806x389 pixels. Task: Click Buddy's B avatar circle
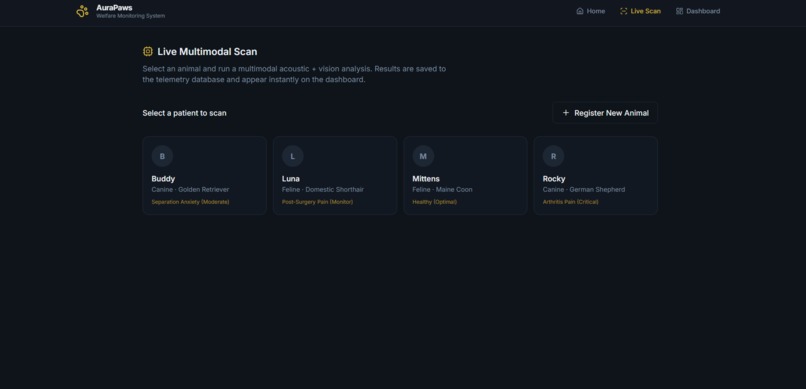tap(162, 156)
